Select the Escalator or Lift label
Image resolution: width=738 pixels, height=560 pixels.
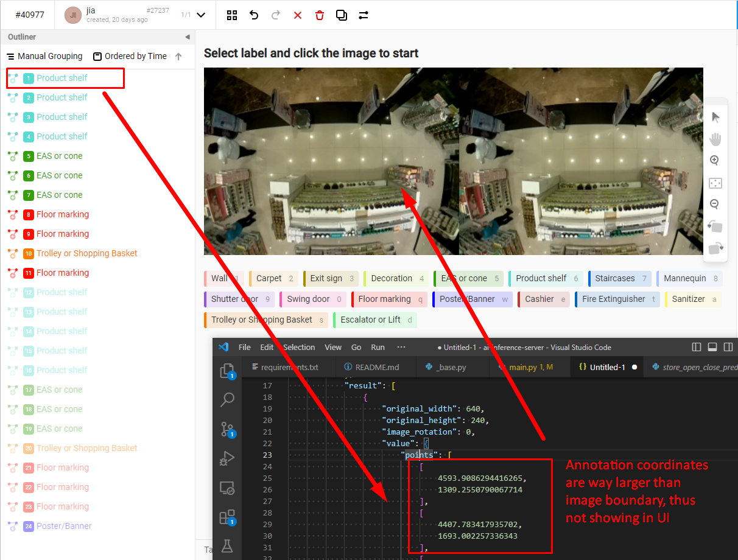pyautogui.click(x=375, y=320)
